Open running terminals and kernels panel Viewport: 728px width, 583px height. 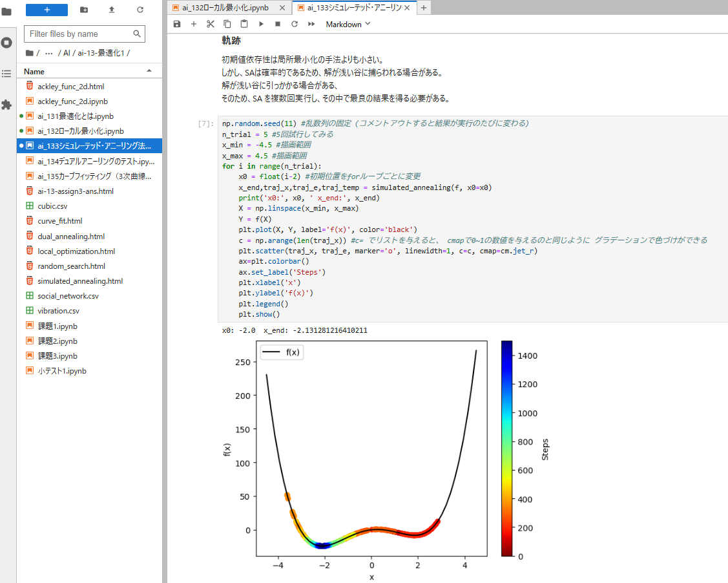[x=6, y=43]
